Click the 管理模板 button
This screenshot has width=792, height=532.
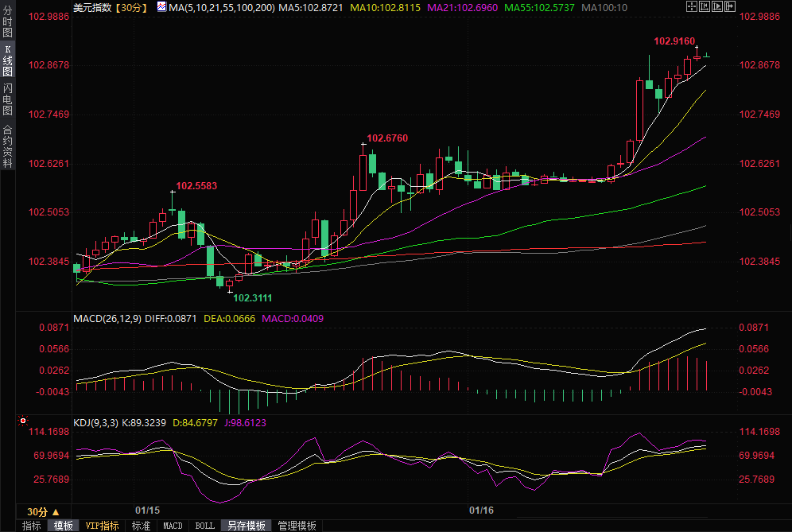pyautogui.click(x=297, y=526)
